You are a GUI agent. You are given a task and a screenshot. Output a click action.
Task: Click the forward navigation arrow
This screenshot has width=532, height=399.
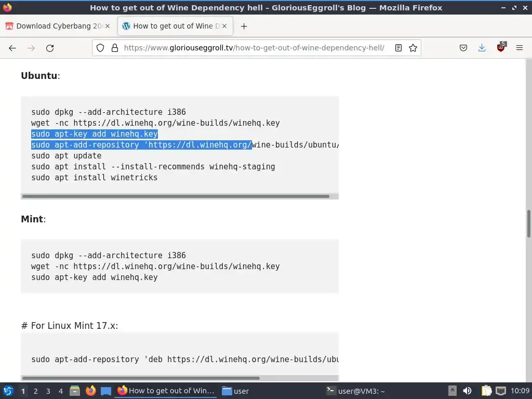pos(31,48)
